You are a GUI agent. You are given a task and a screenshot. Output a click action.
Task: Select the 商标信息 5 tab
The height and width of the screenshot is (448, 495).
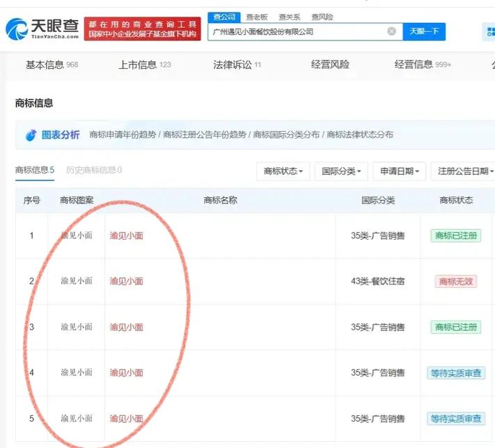coord(35,170)
